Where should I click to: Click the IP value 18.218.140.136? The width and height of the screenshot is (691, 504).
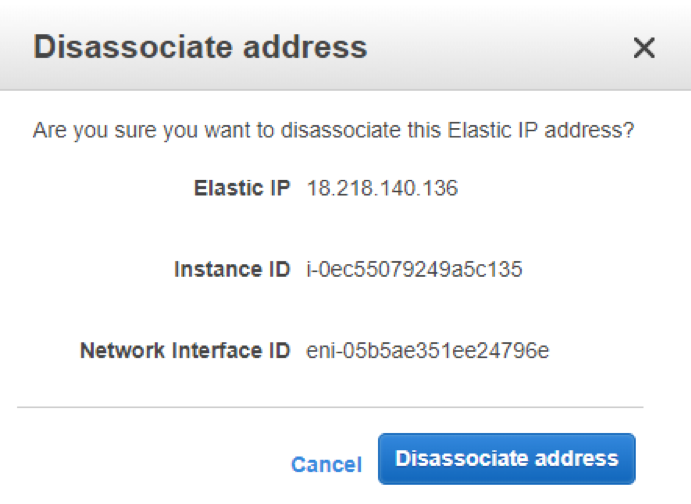point(382,188)
